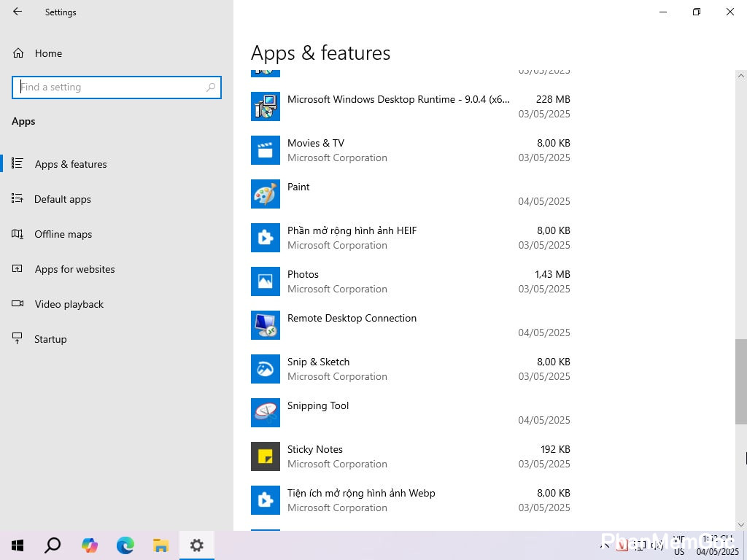This screenshot has width=747, height=560.
Task: Click the Microsoft Windows Desktop Runtime icon
Action: click(266, 106)
